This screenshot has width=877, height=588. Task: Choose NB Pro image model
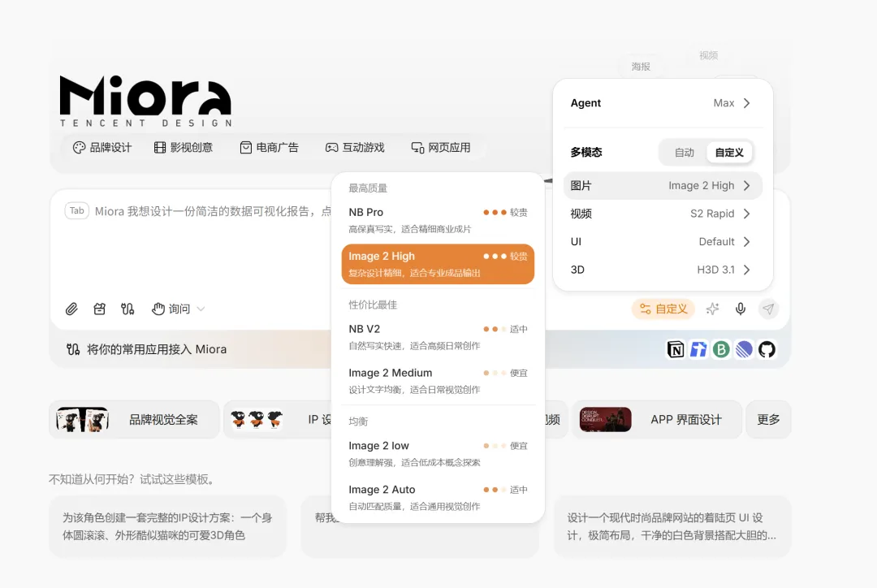[438, 220]
